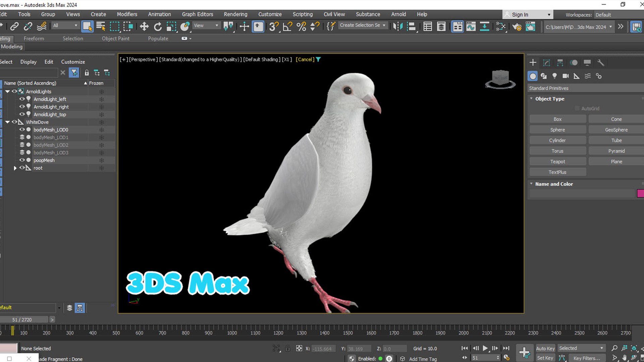
Task: Toggle the scene explorer filter funnel
Action: tap(74, 72)
